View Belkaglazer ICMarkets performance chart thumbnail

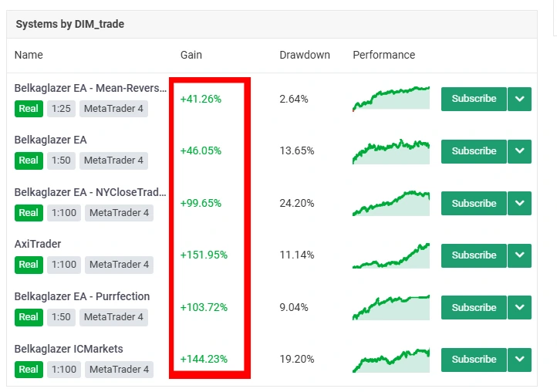pyautogui.click(x=390, y=360)
